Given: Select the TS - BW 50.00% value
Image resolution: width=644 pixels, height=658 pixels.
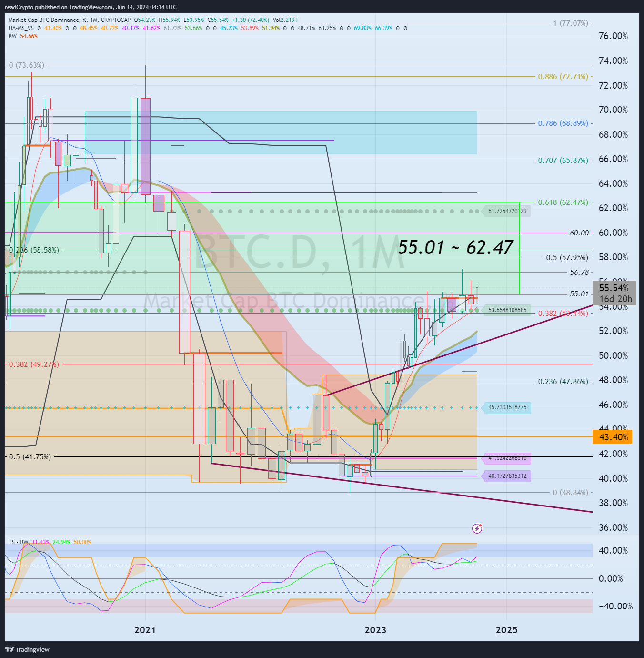Looking at the screenshot, I should point(82,542).
